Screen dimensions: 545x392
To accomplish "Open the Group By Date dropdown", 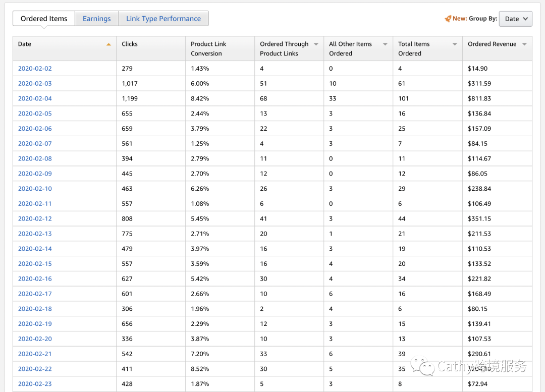I will pos(515,19).
